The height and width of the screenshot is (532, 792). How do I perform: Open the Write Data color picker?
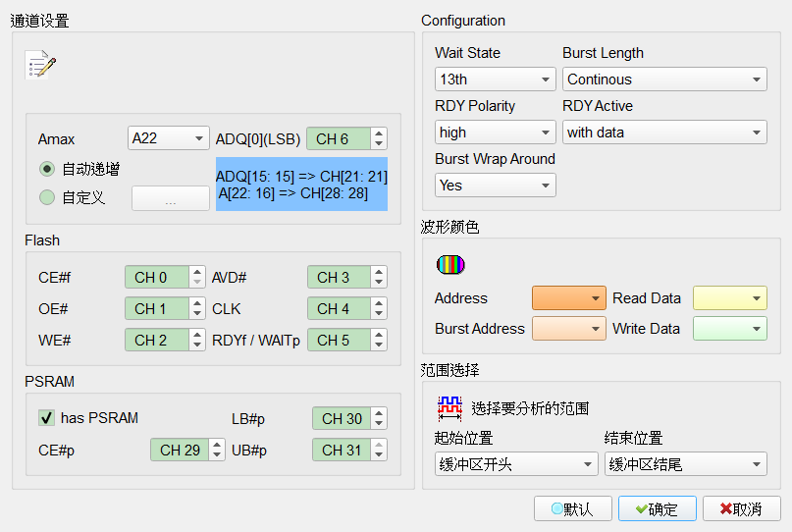pos(730,329)
